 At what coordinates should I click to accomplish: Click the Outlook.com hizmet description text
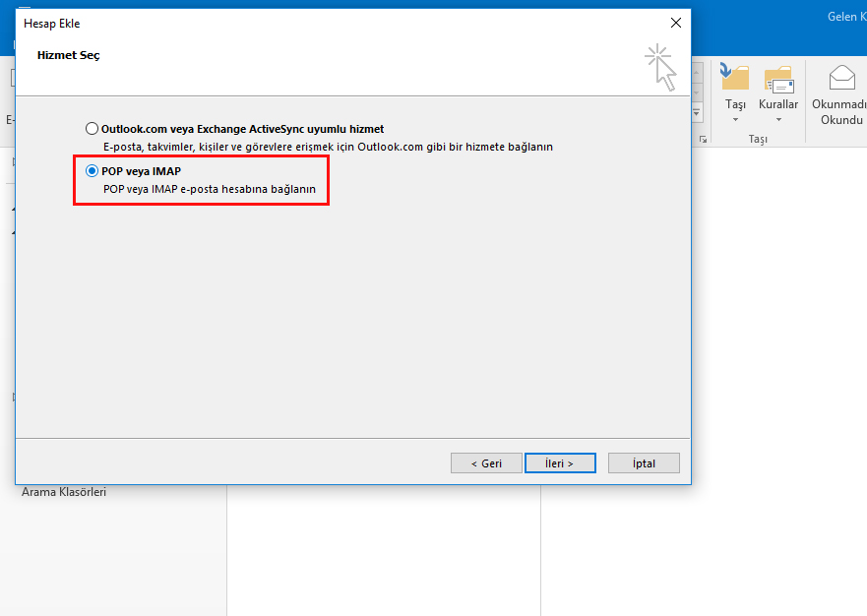(328, 147)
